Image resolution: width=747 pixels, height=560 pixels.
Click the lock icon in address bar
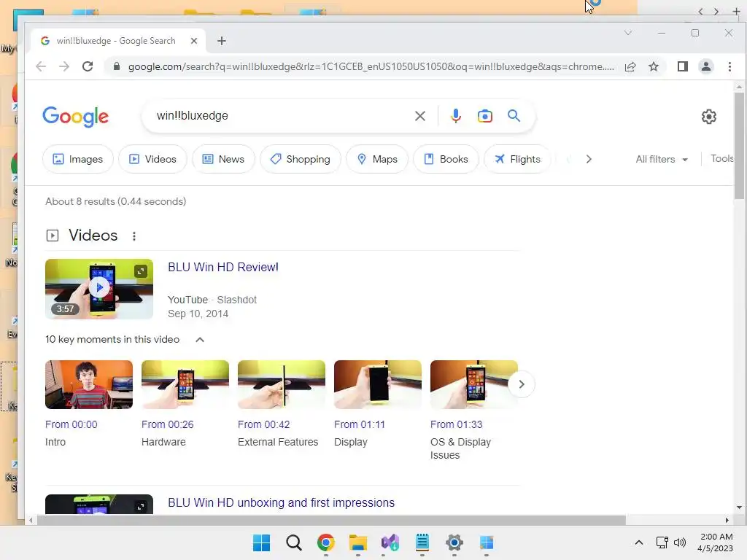coord(116,66)
